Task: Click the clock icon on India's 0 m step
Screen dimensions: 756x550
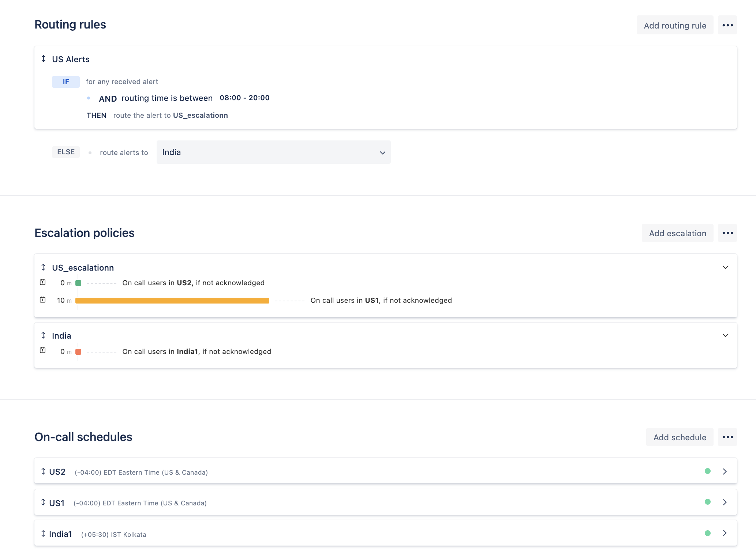Action: tap(43, 350)
